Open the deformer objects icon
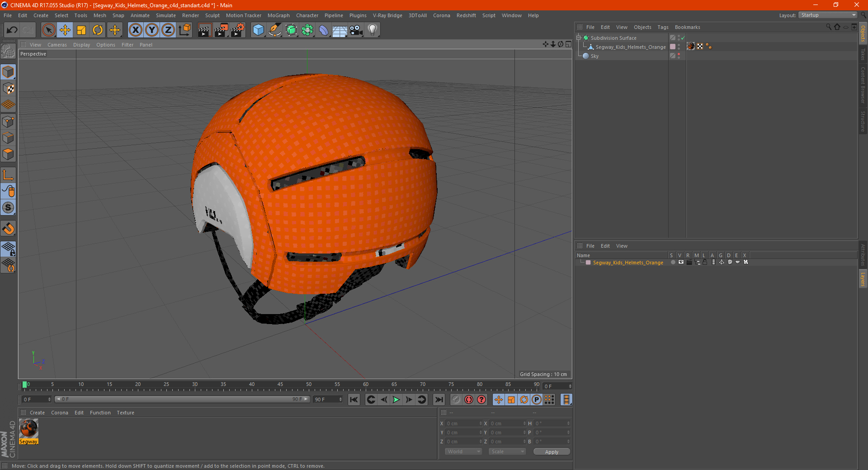Image resolution: width=868 pixels, height=470 pixels. point(324,30)
